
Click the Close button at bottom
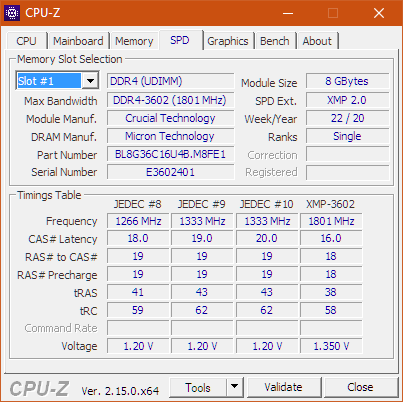tap(360, 387)
